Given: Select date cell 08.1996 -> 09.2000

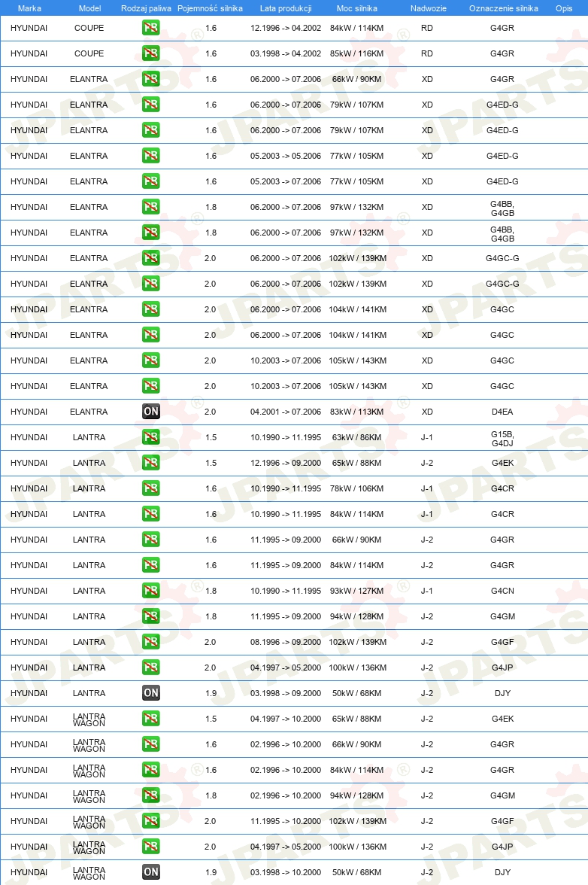Looking at the screenshot, I should [x=286, y=643].
